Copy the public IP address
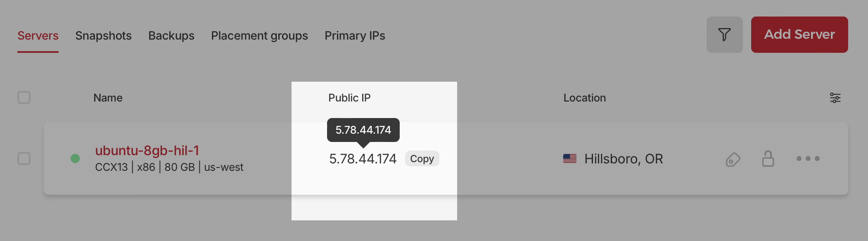The image size is (868, 241). click(422, 159)
